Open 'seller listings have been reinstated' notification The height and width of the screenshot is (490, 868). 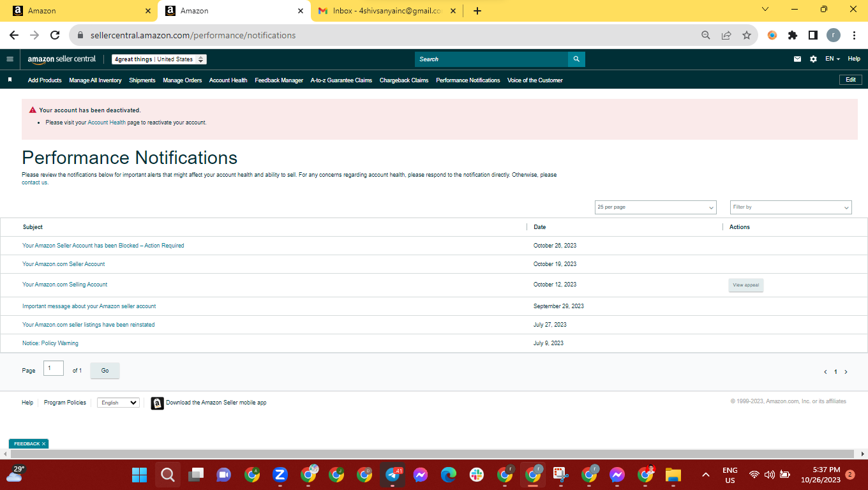[x=89, y=325]
